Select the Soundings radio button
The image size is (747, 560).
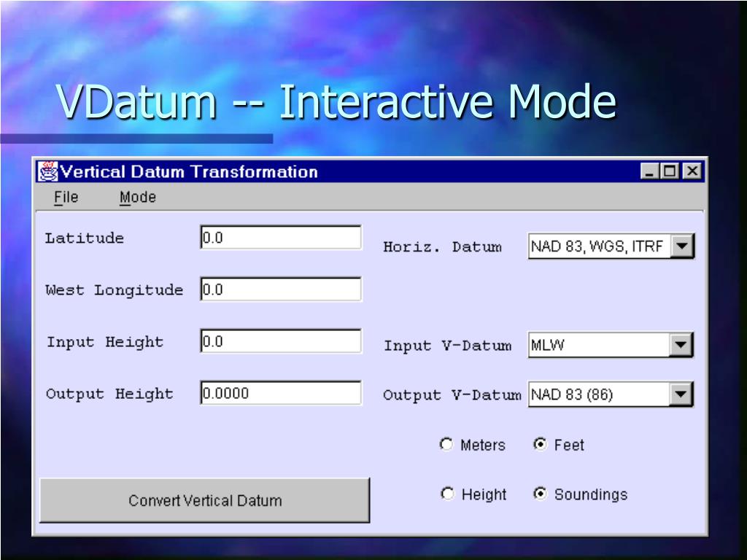coord(541,494)
